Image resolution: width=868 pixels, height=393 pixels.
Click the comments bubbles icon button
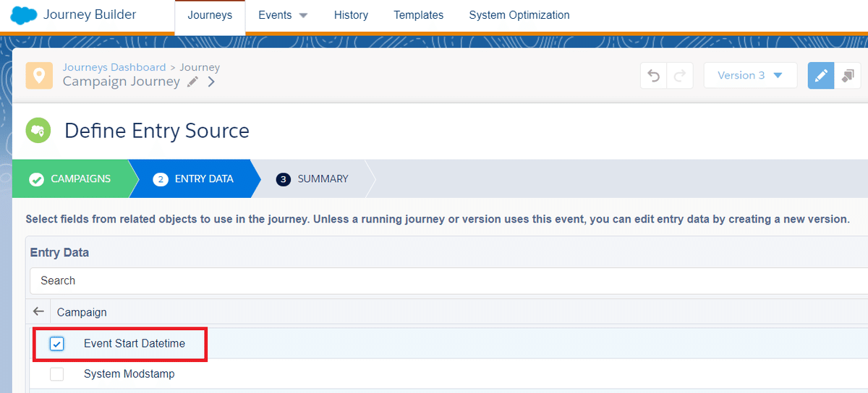click(x=848, y=75)
